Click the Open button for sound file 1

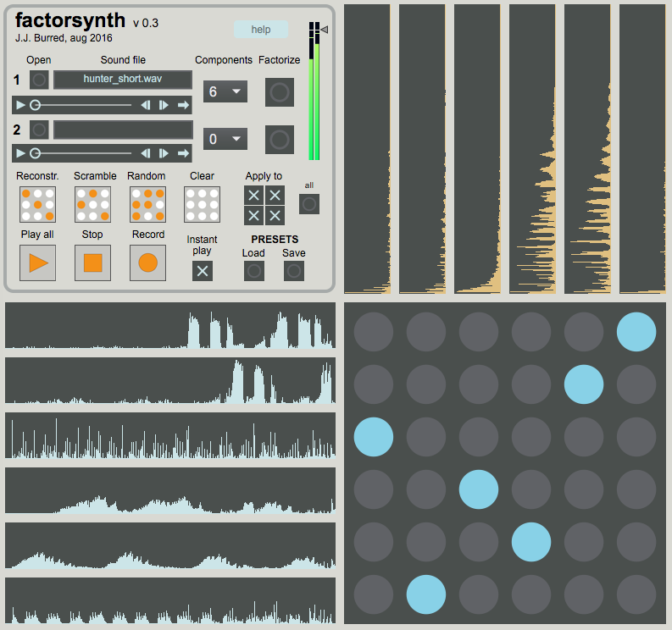[x=39, y=80]
